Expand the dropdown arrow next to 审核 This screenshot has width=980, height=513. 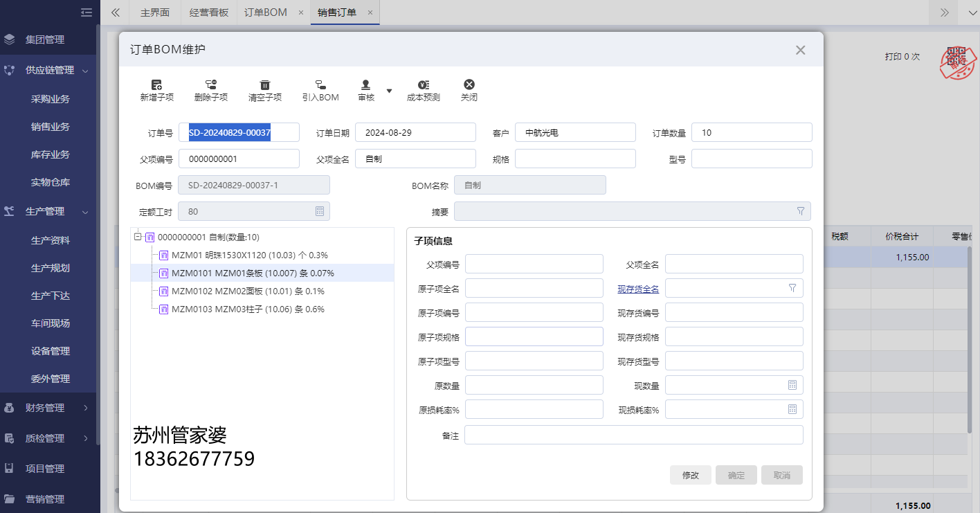click(389, 90)
